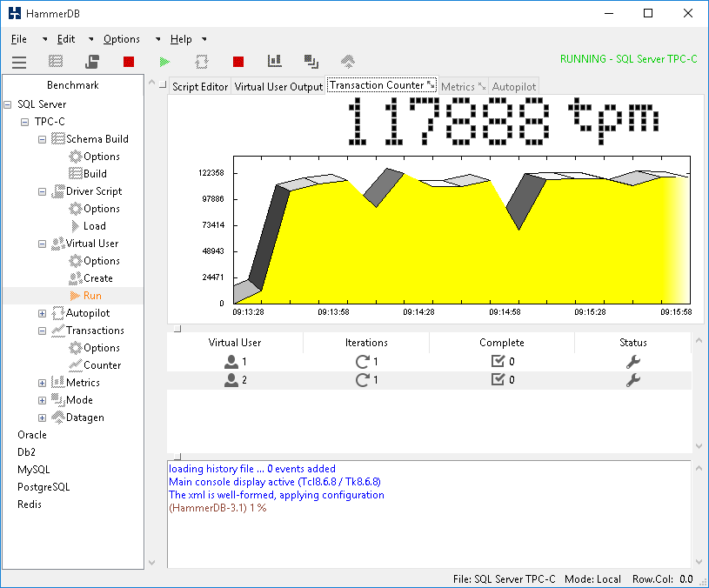
Task: Click the Iterations icon for virtual user 1
Action: tap(362, 362)
